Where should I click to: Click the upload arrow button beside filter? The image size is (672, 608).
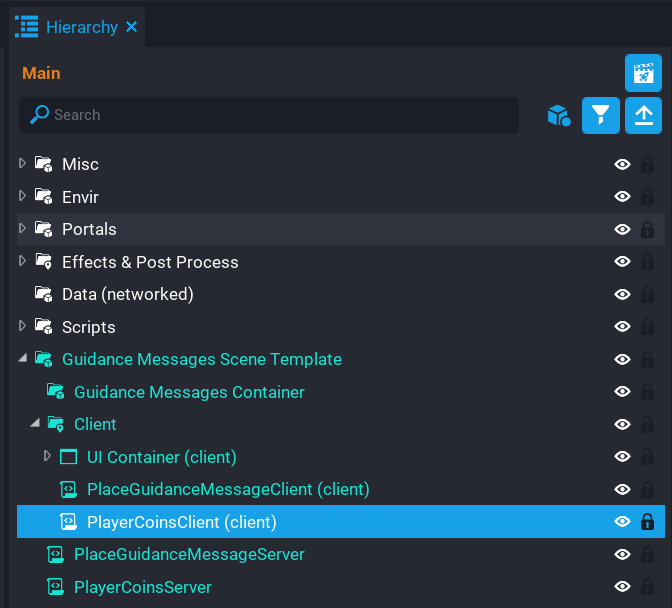coord(643,115)
